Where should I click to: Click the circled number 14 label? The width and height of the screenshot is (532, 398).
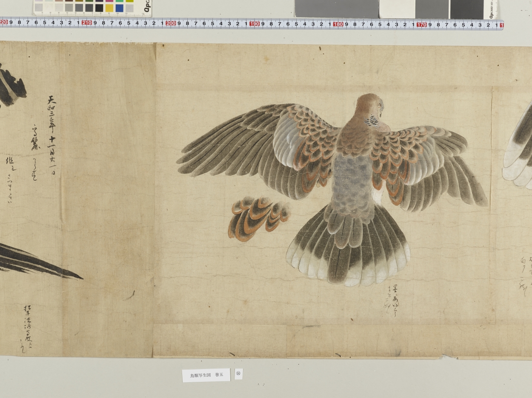239,374
